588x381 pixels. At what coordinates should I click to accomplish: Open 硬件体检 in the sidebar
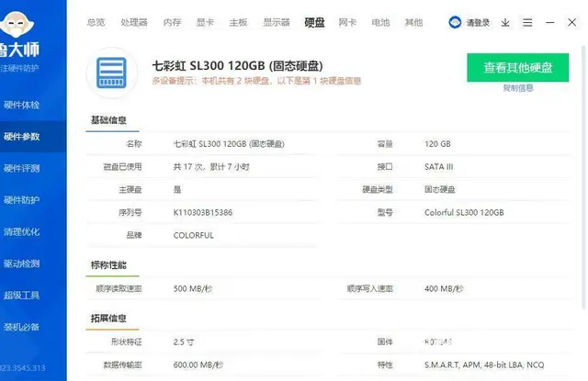pos(21,105)
